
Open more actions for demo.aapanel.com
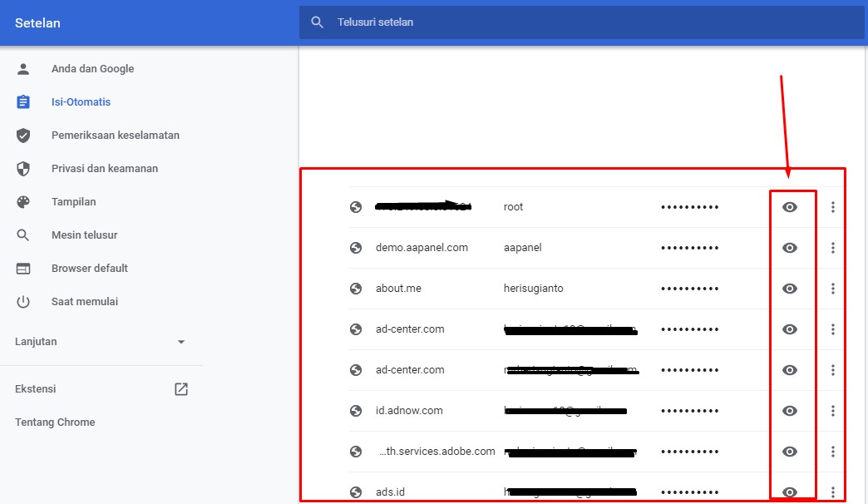[x=832, y=248]
